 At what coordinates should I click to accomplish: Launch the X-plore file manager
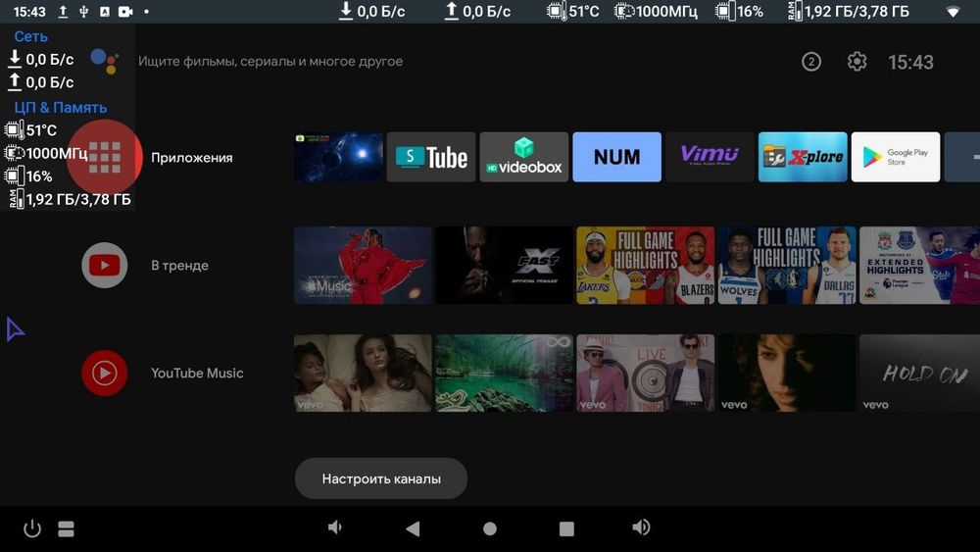pos(803,157)
